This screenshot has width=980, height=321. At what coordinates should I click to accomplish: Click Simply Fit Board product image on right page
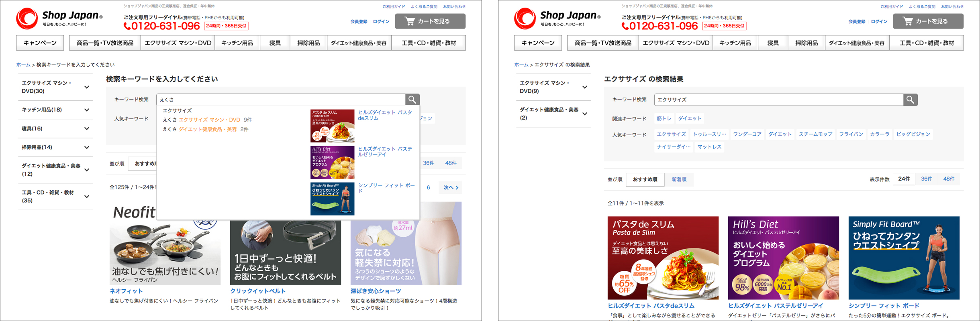(904, 258)
